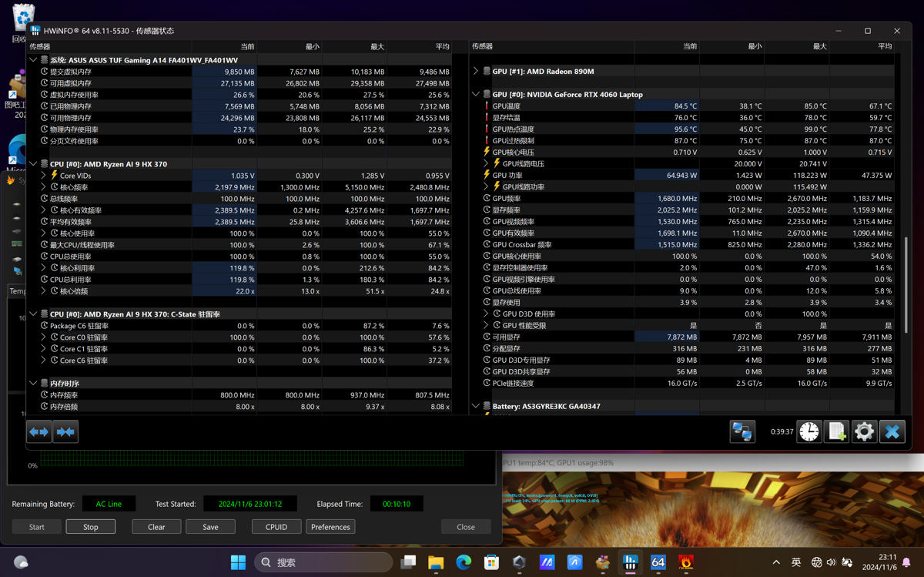Expand the GPU D3D 使用率 row

(486, 314)
